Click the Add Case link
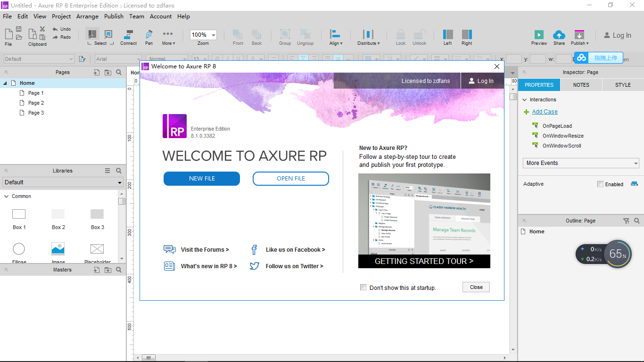 tap(545, 112)
